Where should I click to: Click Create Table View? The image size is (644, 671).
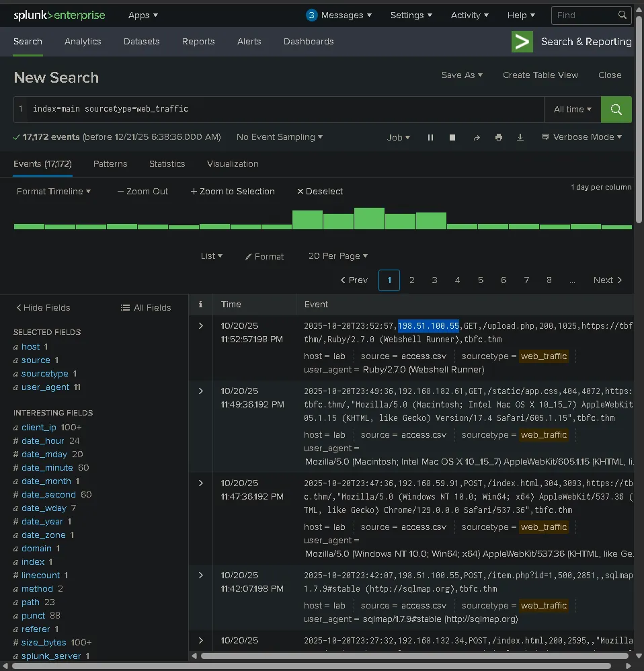tap(540, 75)
